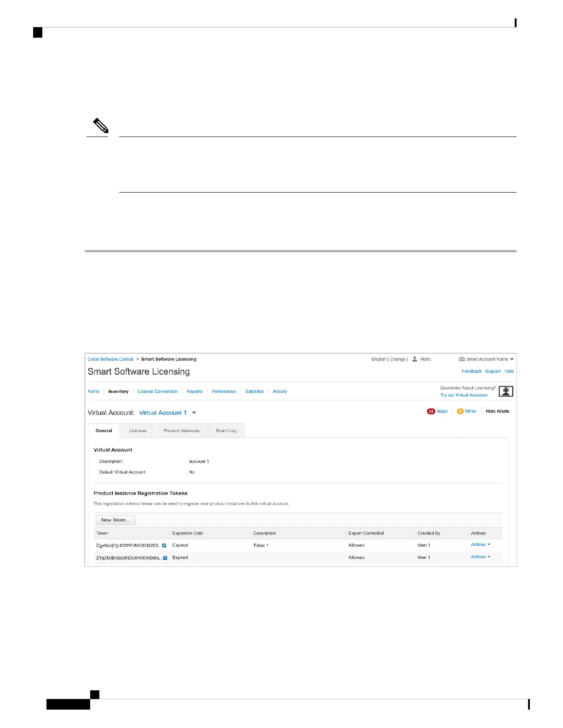Click the Change language link
Viewport: 563px width, 728px height.
[398, 359]
